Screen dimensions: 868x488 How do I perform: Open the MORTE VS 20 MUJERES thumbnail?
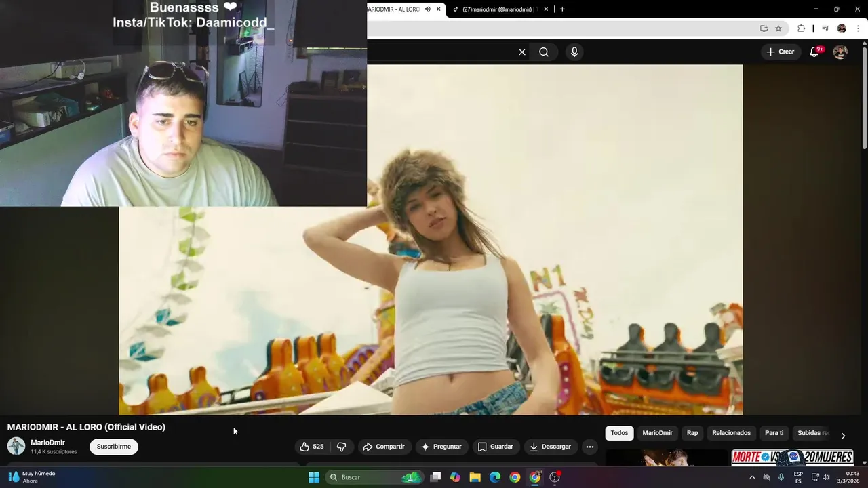tap(791, 458)
